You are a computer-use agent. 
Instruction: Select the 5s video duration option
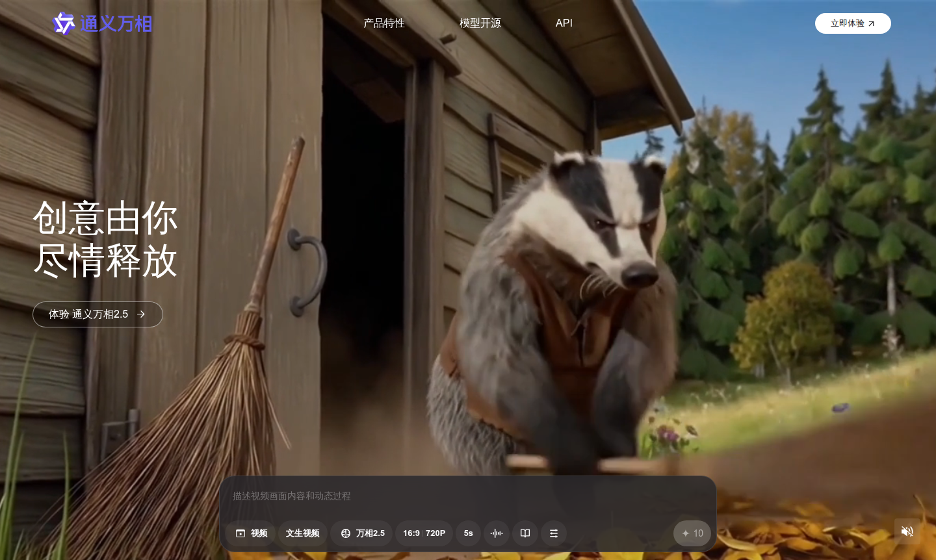click(x=468, y=533)
